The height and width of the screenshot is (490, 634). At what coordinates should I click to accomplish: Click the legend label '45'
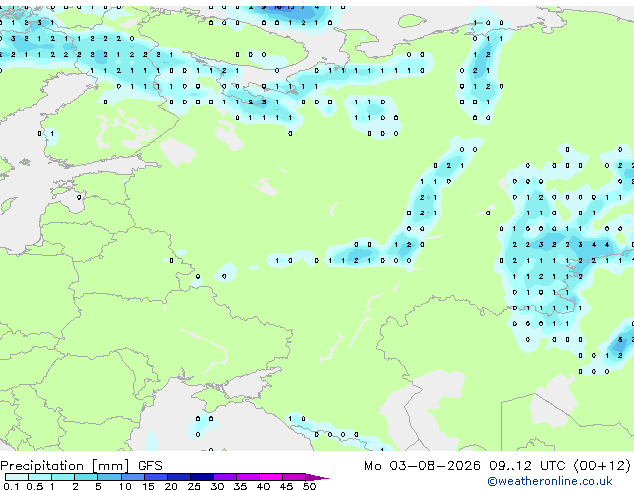(287, 486)
